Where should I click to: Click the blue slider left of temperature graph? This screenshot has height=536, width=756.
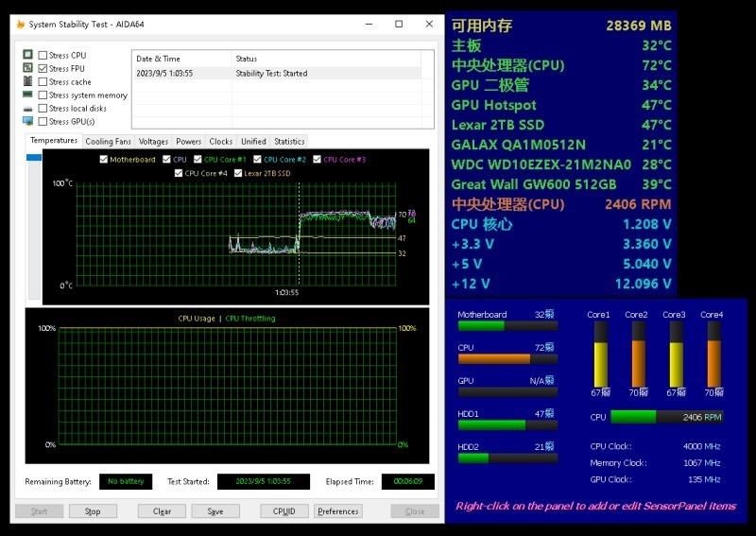pos(34,158)
